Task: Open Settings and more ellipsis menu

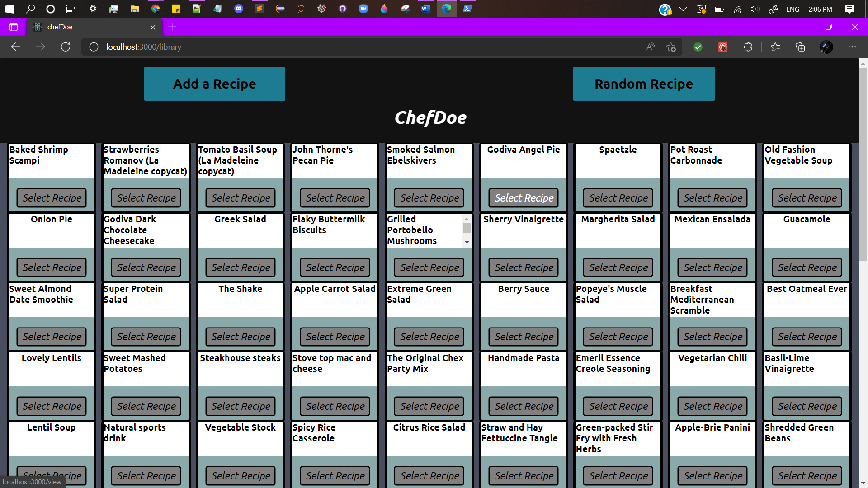Action: 852,47
